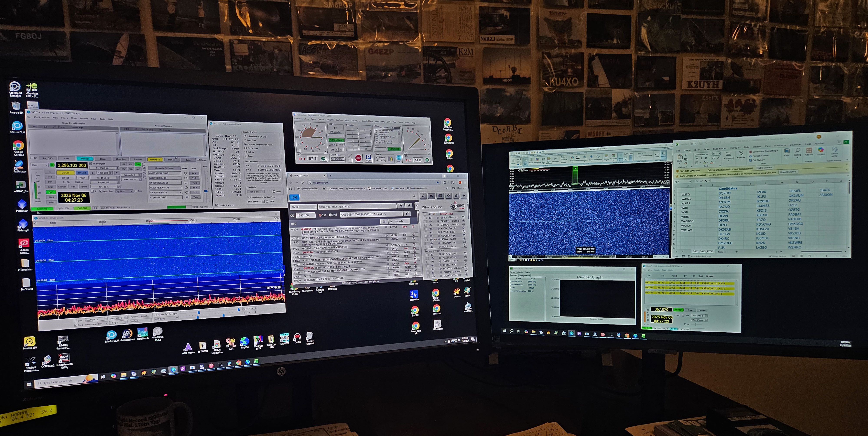Image resolution: width=868 pixels, height=436 pixels.
Task: Open the @call recipient dropdown in logger
Action: (x=304, y=207)
